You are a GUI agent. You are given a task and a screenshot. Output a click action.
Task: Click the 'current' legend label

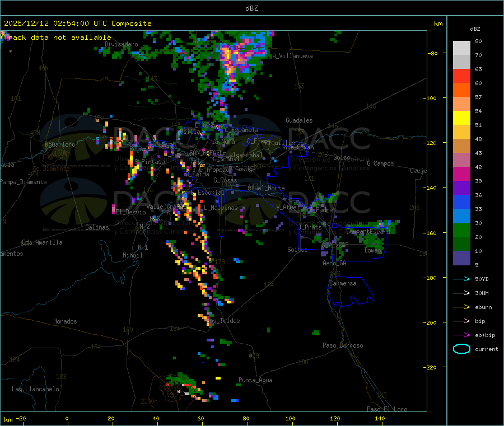[x=487, y=349]
